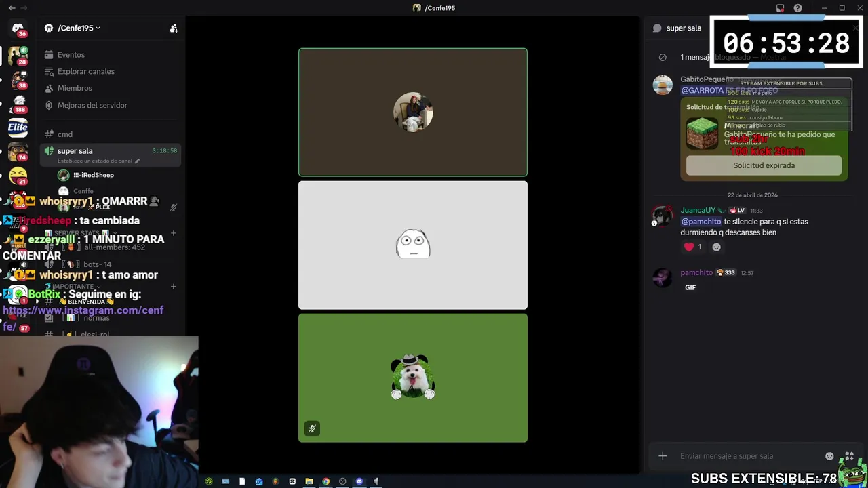
Task: Select the cmd text channel
Action: [64, 134]
